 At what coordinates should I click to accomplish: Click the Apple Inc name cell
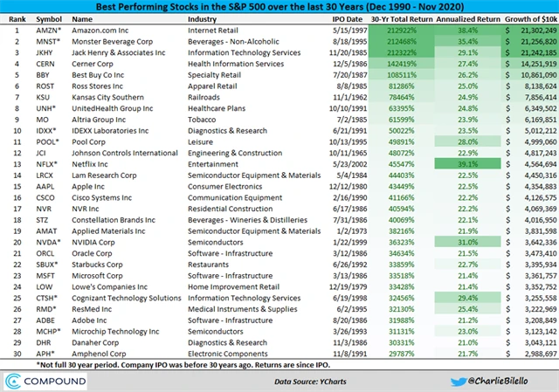pyautogui.click(x=88, y=186)
